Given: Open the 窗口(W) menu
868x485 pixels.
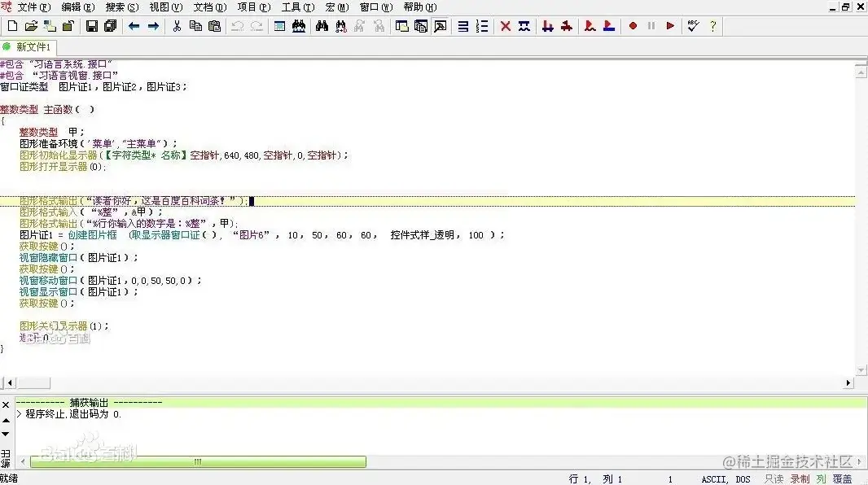Looking at the screenshot, I should [x=376, y=7].
